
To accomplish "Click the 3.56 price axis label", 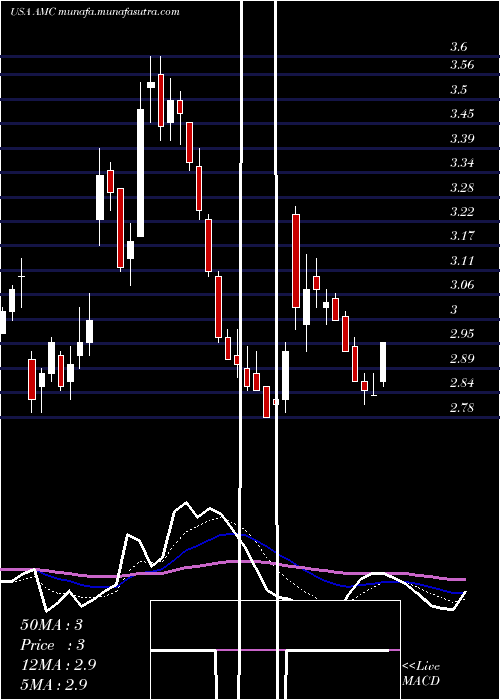I will click(461, 65).
